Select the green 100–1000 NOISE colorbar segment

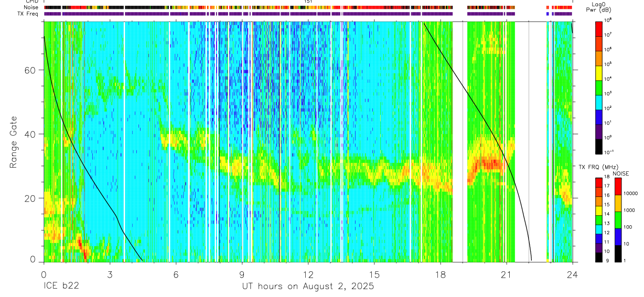(x=617, y=220)
